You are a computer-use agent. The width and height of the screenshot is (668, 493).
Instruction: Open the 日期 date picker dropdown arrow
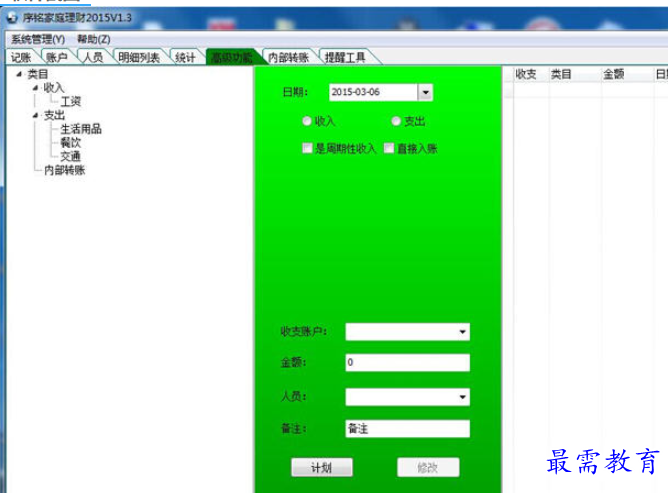425,92
